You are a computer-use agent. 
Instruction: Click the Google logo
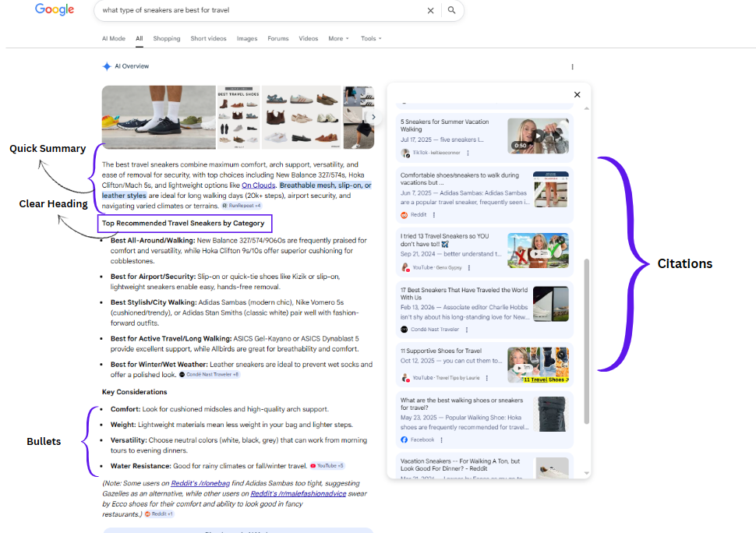tap(55, 10)
